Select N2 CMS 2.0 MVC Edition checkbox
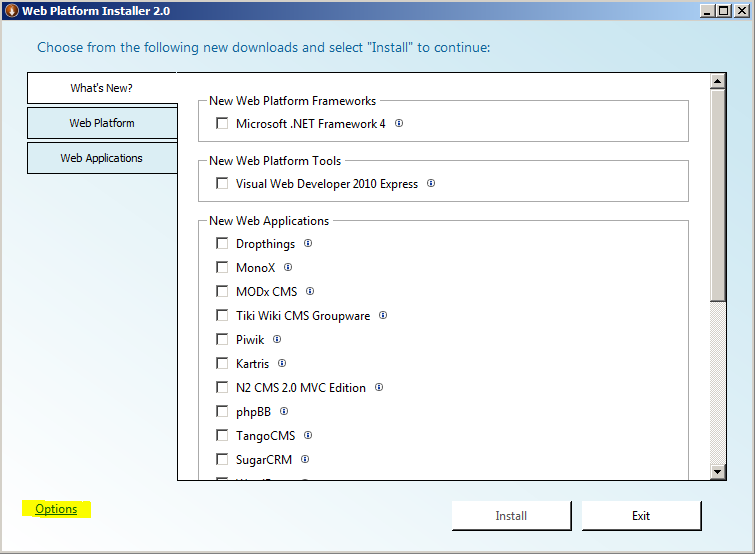The image size is (755, 554). [222, 387]
